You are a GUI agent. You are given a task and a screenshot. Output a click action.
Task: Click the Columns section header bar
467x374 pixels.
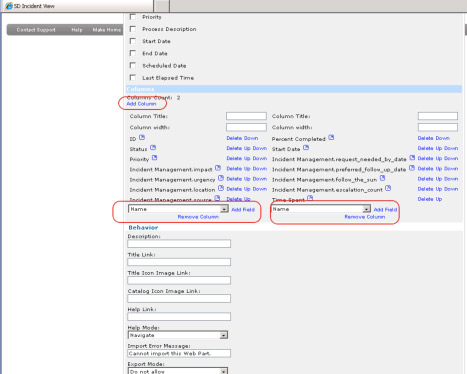tap(294, 89)
